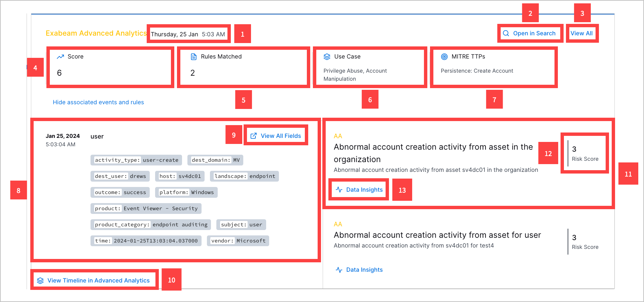Image resolution: width=644 pixels, height=302 pixels.
Task: Click the View All Fields external-link icon
Action: coord(253,136)
